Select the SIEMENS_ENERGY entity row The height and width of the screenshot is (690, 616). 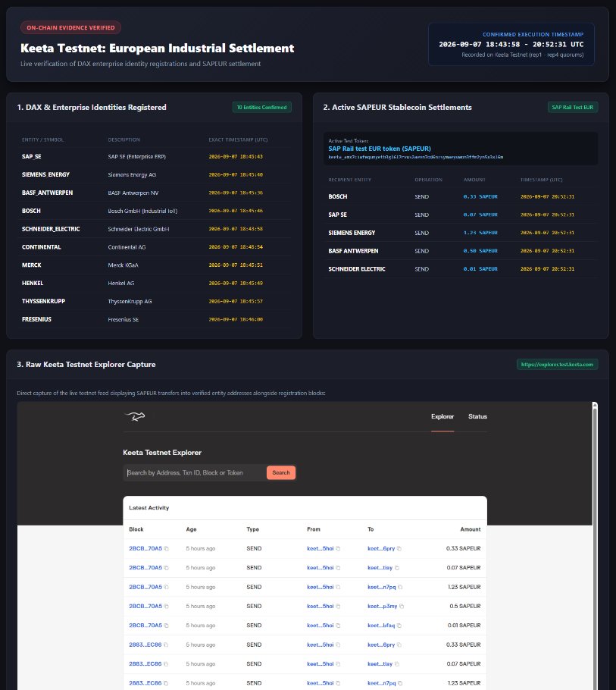click(x=155, y=174)
